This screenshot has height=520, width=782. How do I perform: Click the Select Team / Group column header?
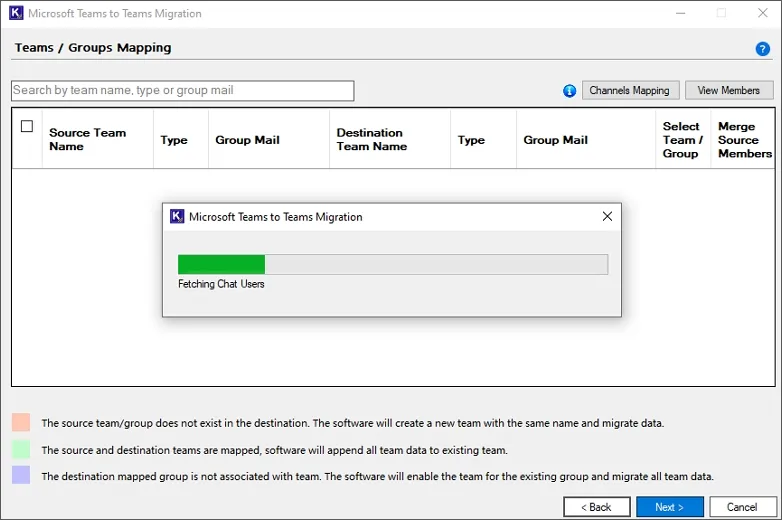point(683,140)
